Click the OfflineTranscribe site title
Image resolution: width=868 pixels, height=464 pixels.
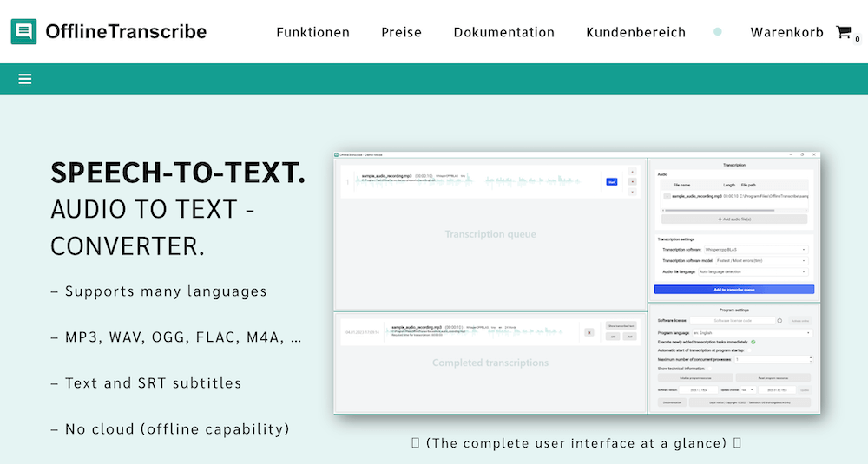click(x=126, y=31)
